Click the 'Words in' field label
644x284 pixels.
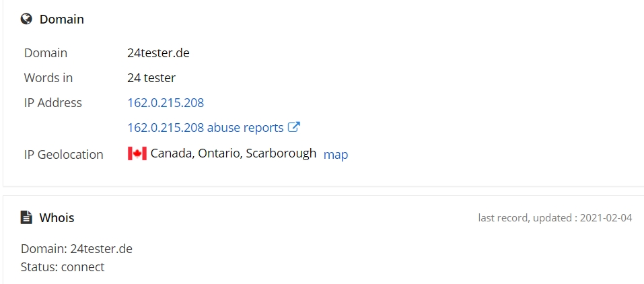pos(48,77)
